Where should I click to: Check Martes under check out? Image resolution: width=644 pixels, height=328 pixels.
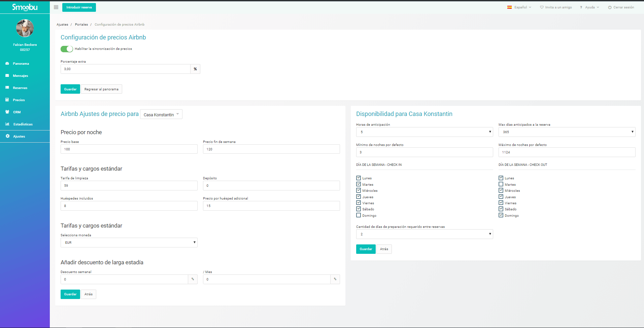[501, 184]
